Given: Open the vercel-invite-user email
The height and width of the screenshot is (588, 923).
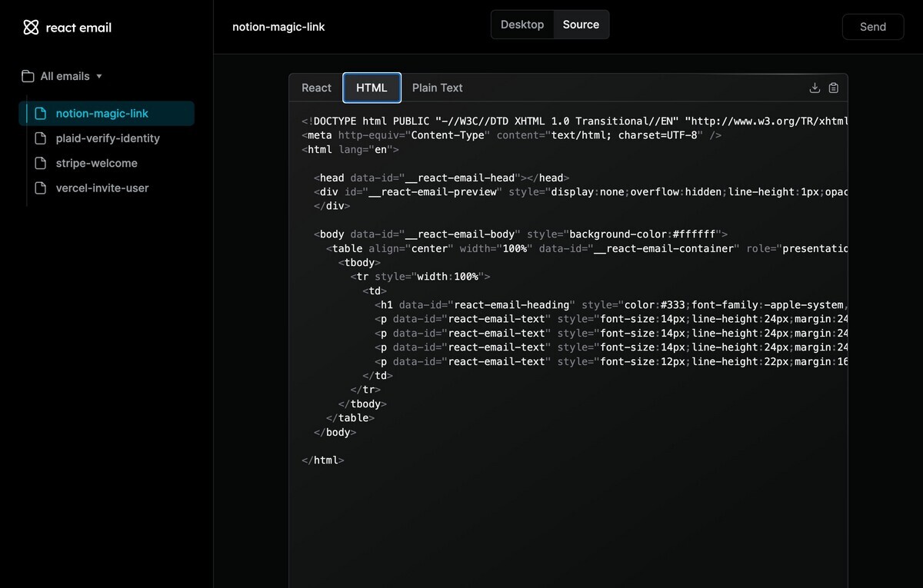Looking at the screenshot, I should [101, 188].
